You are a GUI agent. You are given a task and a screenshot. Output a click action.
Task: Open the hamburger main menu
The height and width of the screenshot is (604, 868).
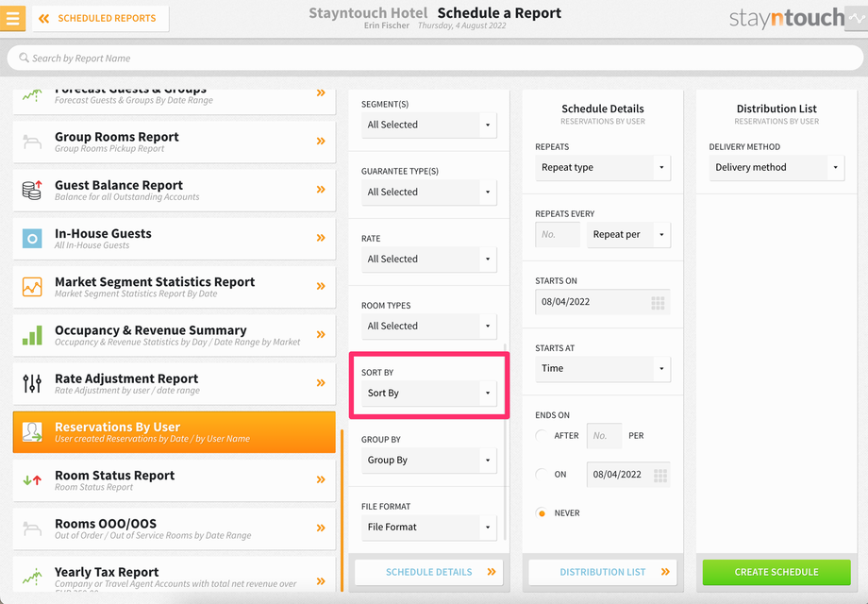pyautogui.click(x=12, y=18)
